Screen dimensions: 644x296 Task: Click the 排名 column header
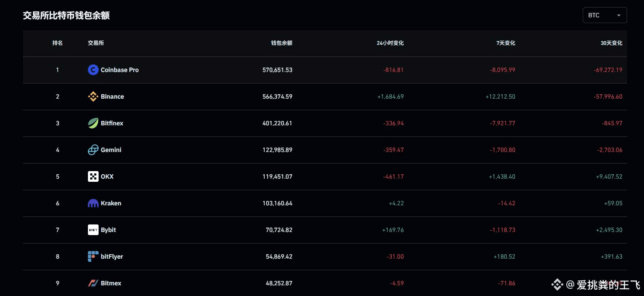pyautogui.click(x=57, y=43)
